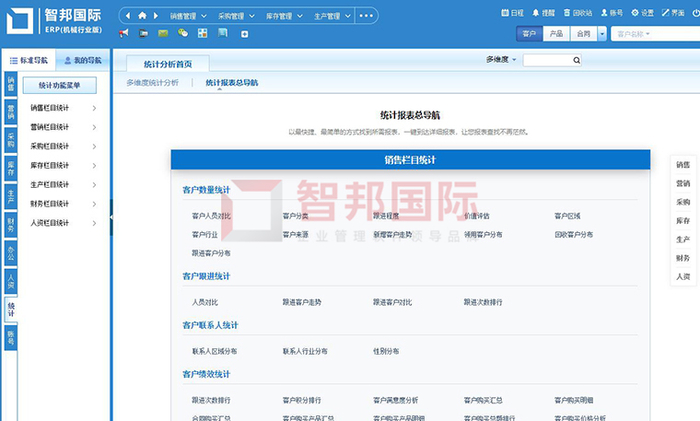Open the 多维度 dropdown selector
Image resolution: width=700 pixels, height=421 pixels.
[502, 60]
